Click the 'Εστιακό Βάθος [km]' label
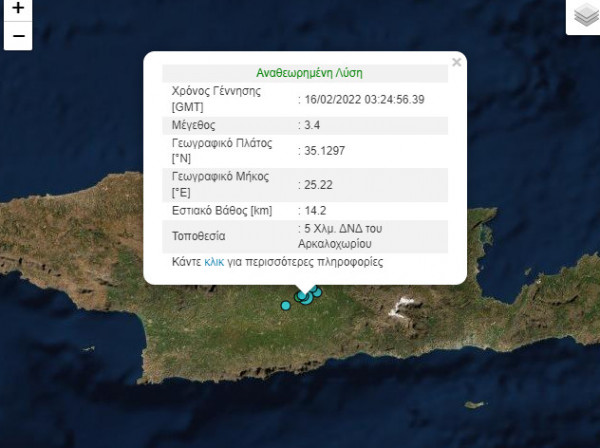The width and height of the screenshot is (600, 448). click(222, 211)
